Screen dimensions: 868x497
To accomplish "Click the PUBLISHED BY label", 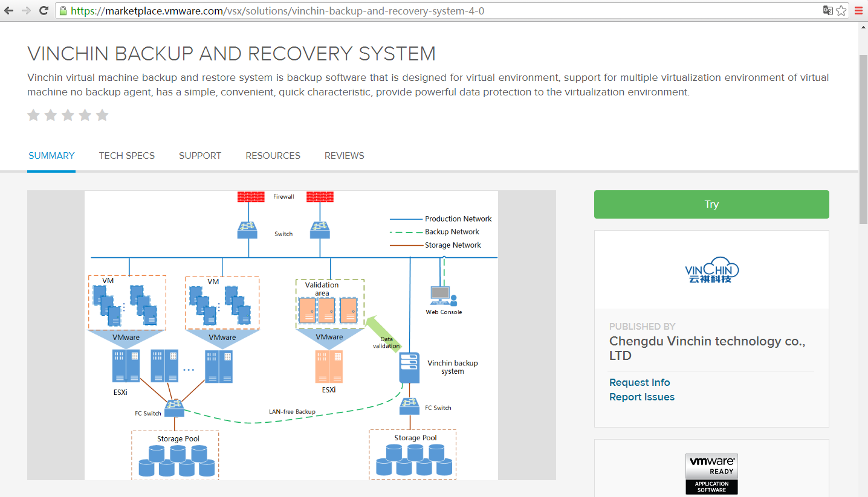I will coord(643,326).
